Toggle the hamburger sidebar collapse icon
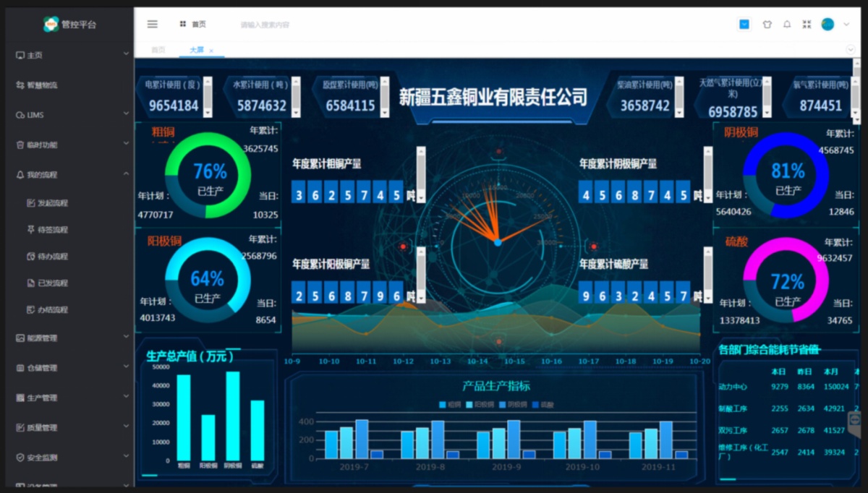The width and height of the screenshot is (868, 493). (x=152, y=24)
